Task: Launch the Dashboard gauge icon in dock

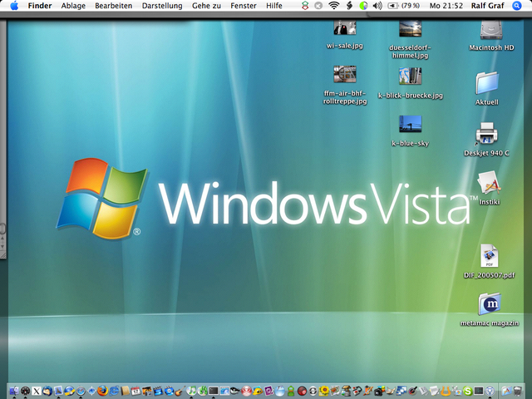Action: (x=25, y=392)
